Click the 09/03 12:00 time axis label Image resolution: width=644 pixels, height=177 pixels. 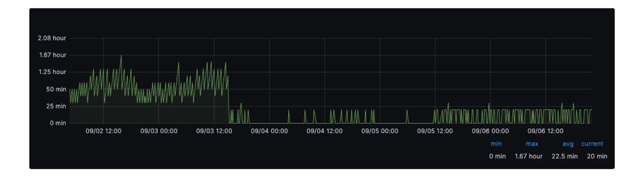pos(214,131)
